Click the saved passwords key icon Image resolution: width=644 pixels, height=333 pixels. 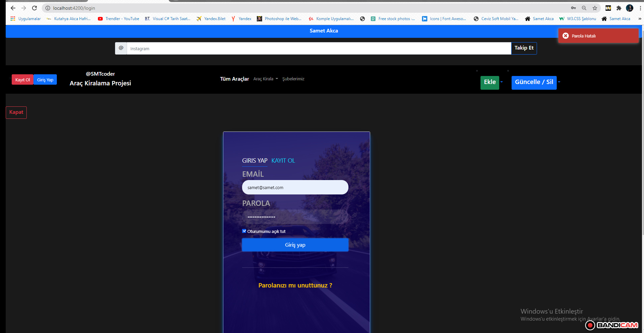pyautogui.click(x=573, y=8)
